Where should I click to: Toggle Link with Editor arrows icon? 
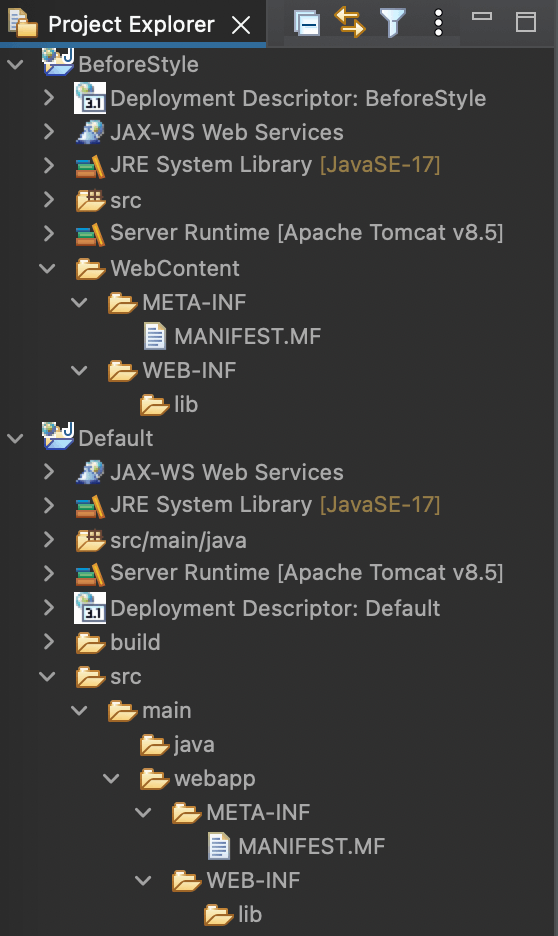[350, 22]
